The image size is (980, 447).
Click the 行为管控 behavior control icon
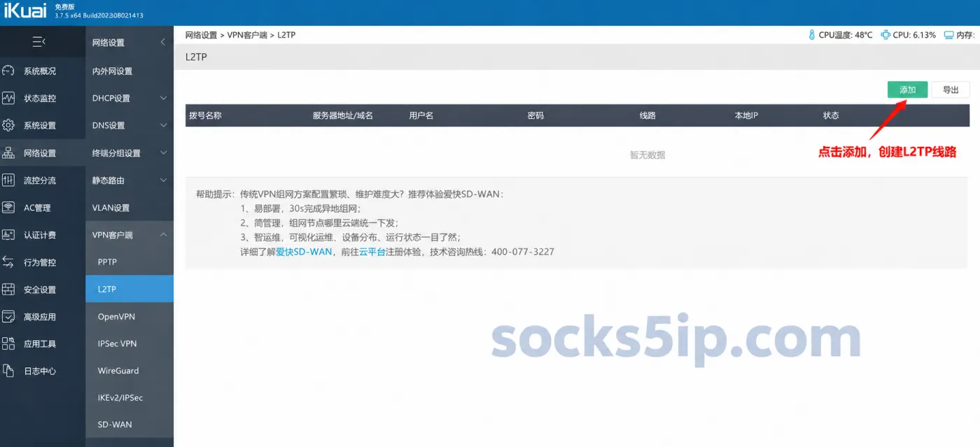pyautogui.click(x=8, y=262)
